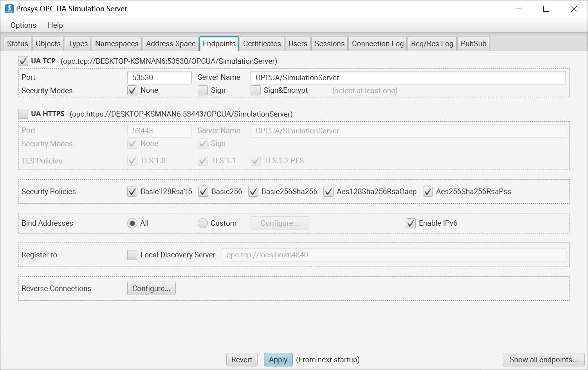Uncheck Enable IPv6
This screenshot has height=370, width=588.
411,223
